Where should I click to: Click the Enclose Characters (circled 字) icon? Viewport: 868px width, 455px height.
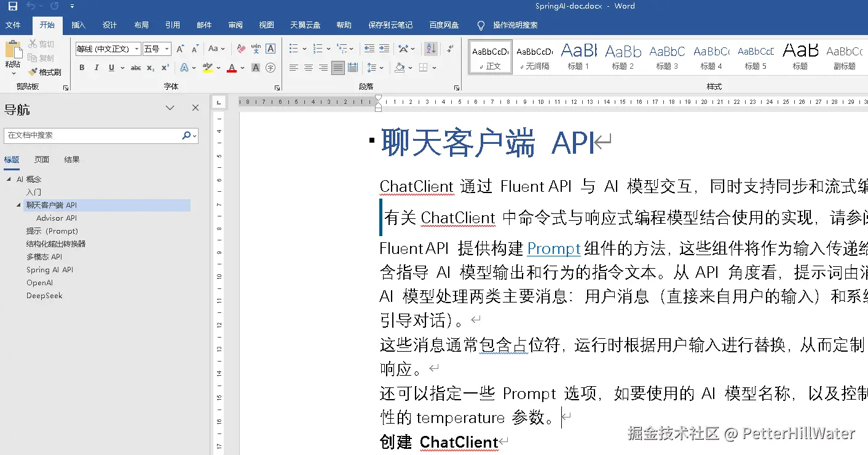pos(270,68)
